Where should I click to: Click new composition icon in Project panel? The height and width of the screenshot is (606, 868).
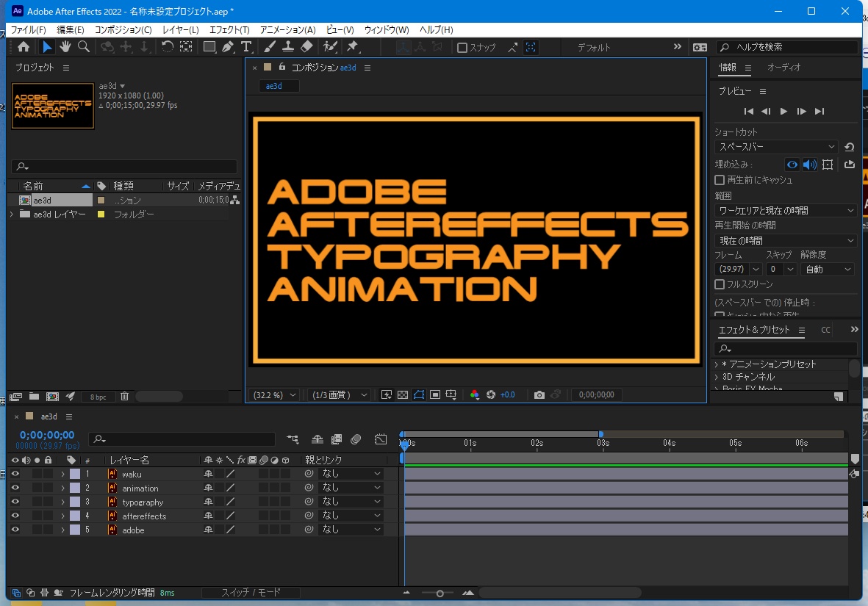[53, 396]
